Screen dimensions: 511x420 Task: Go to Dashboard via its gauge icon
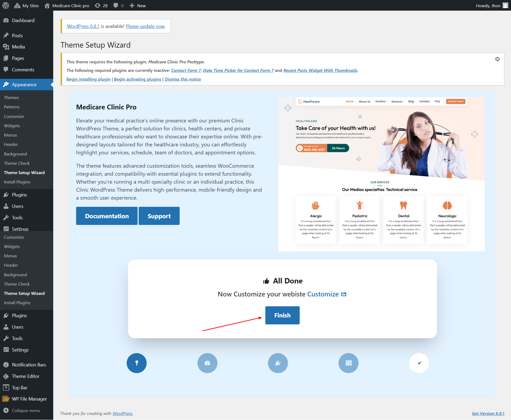point(6,20)
